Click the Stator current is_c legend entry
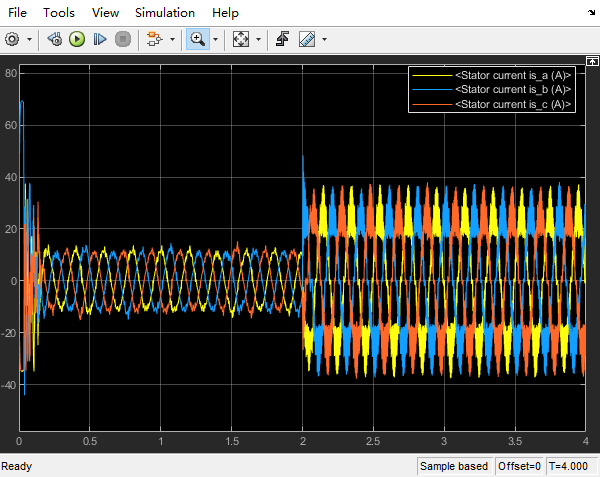Image resolution: width=600 pixels, height=477 pixels. (x=512, y=105)
